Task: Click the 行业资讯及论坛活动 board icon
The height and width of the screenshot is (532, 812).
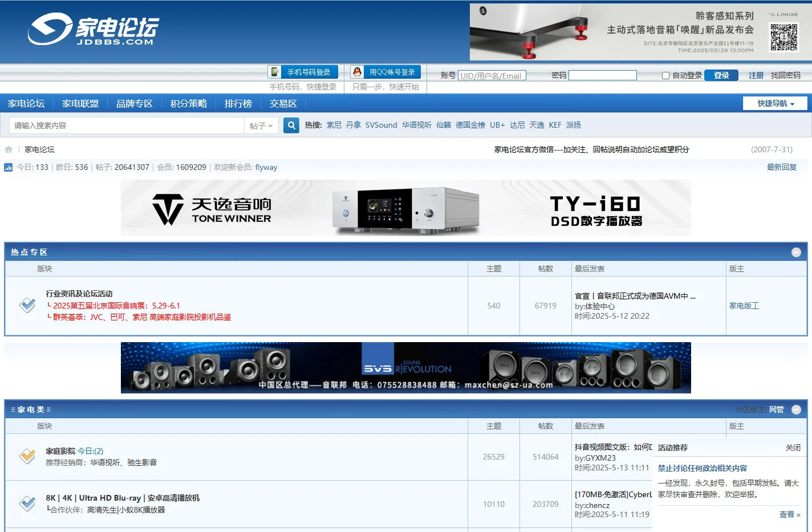Action: coord(27,305)
